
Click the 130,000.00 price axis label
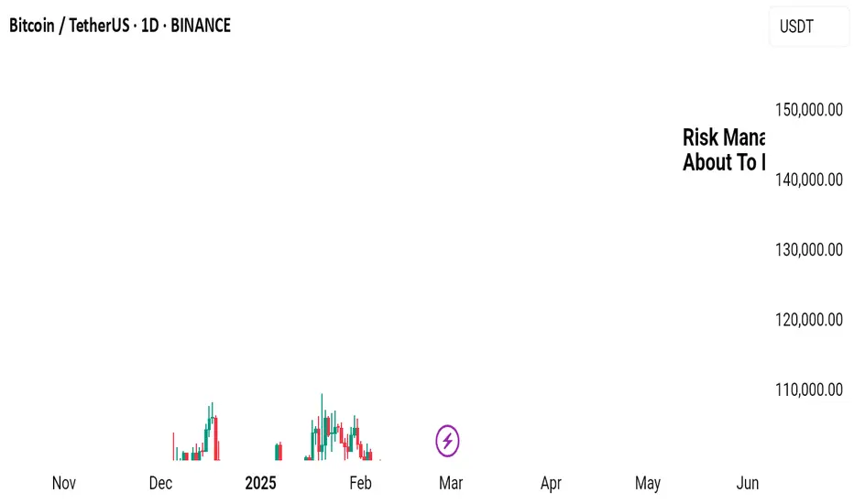click(x=808, y=249)
